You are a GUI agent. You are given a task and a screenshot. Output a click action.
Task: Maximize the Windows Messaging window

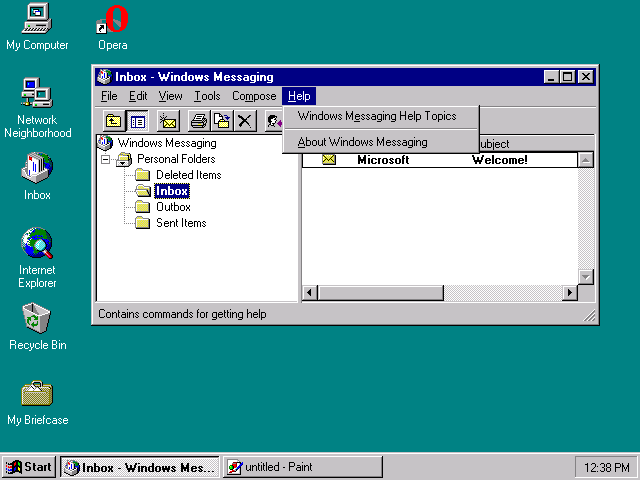(567, 77)
